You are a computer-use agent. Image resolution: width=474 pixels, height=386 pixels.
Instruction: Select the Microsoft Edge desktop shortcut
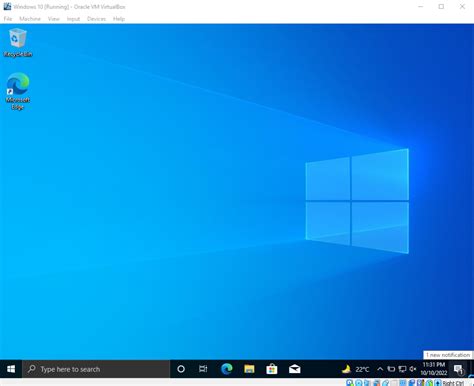point(18,91)
